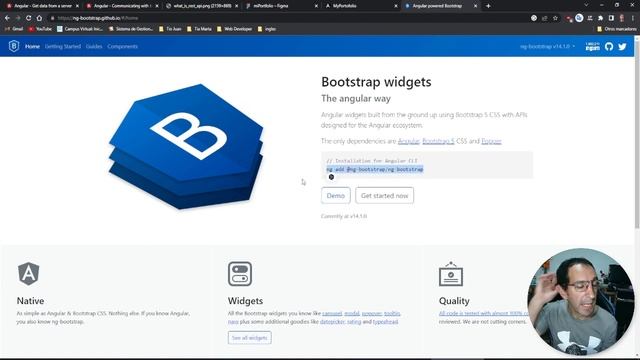Open the Gmail bookmark

14,29
